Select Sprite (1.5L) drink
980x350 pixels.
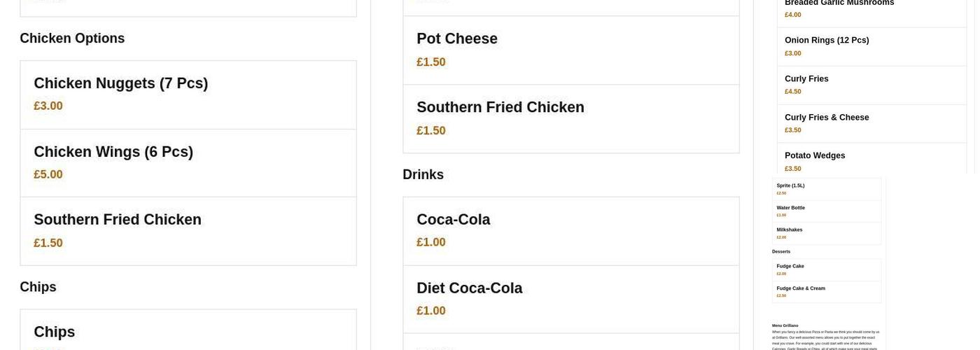coord(827,189)
